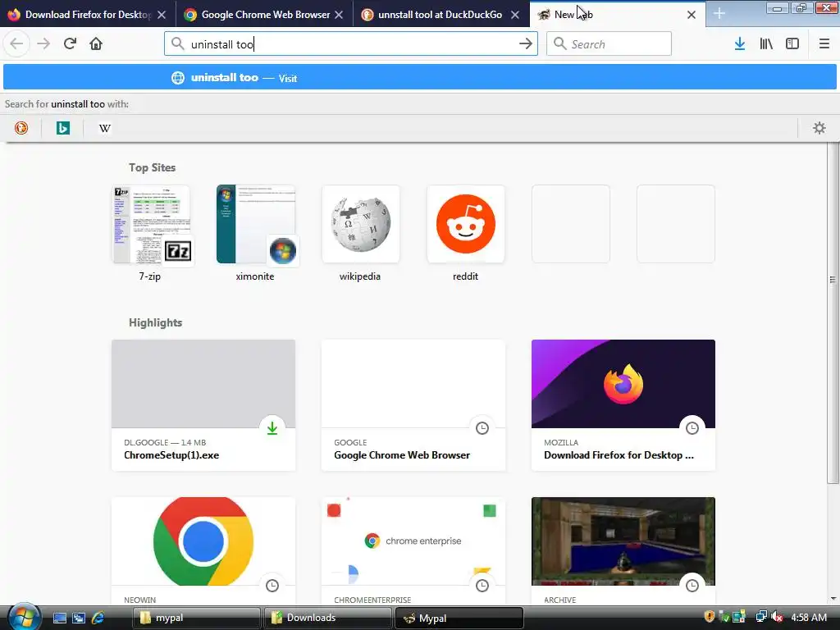Open the Google Chrome Web Browser highlight
This screenshot has height=630, width=840.
413,405
